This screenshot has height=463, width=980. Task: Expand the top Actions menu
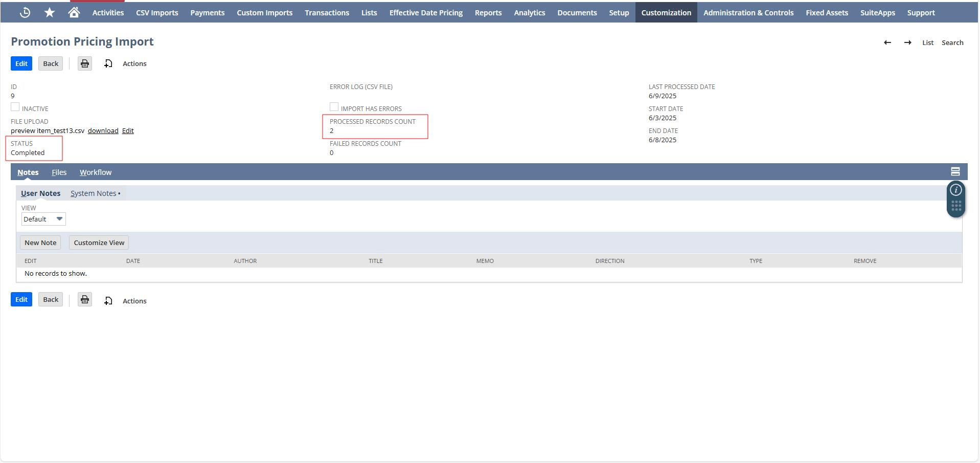click(134, 63)
